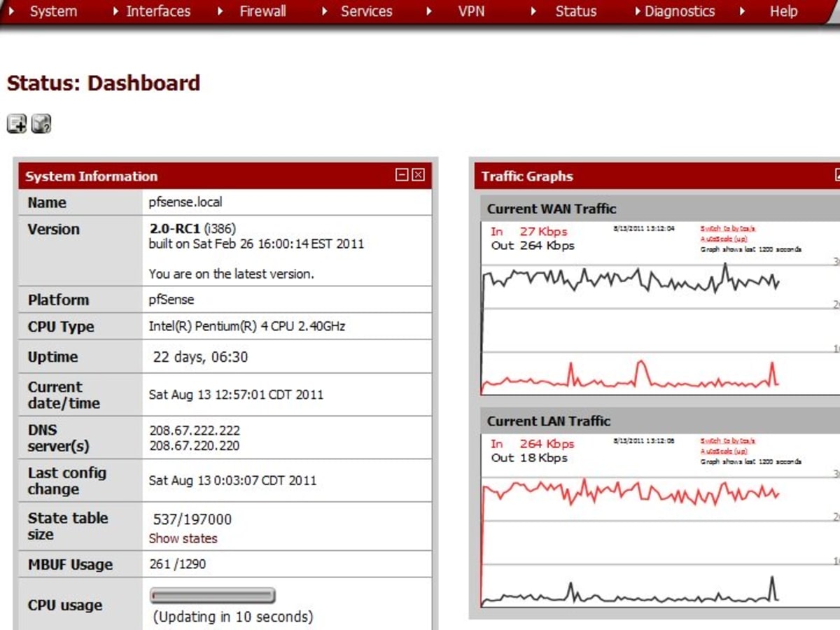Open the Help menu
This screenshot has width=840, height=630.
point(783,11)
